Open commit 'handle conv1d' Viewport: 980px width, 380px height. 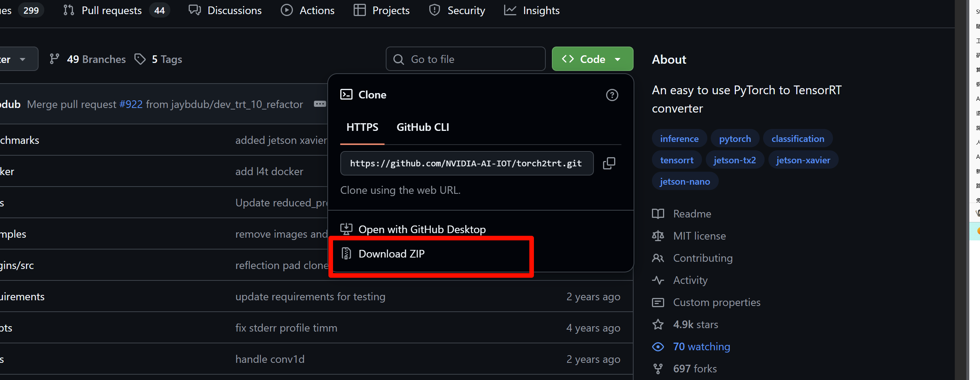(270, 359)
